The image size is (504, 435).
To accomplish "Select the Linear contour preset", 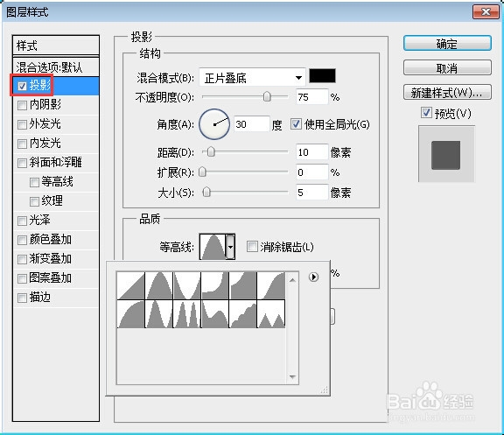I will tap(131, 285).
